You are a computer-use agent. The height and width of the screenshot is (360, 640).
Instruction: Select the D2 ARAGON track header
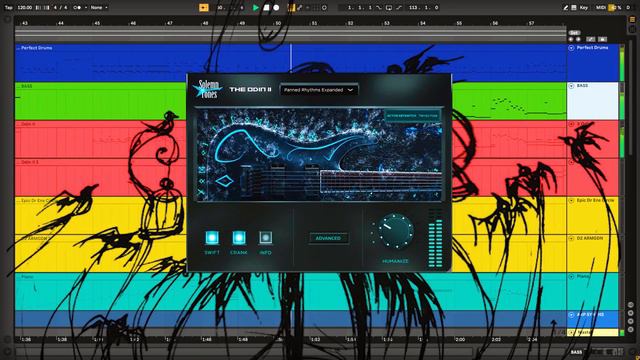pos(593,253)
